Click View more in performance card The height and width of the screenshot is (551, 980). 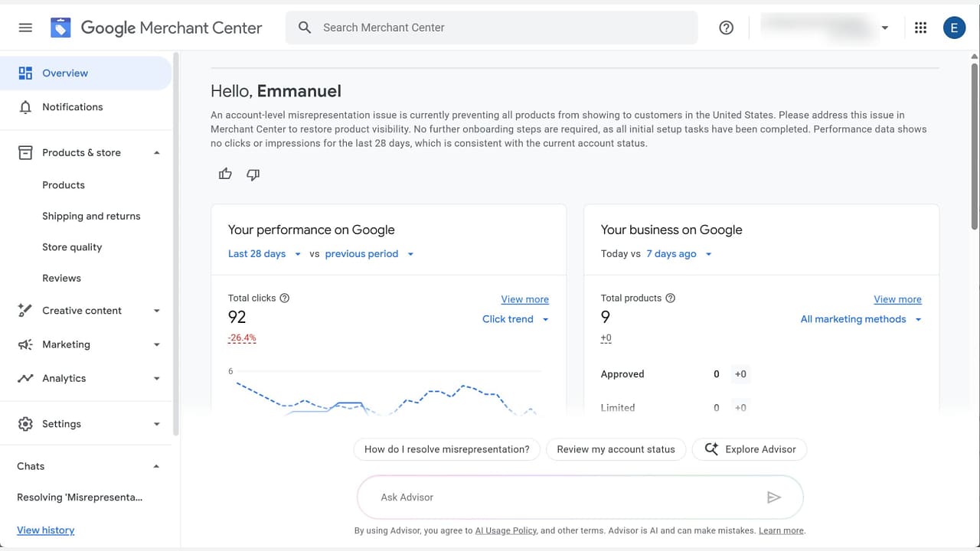(x=525, y=299)
